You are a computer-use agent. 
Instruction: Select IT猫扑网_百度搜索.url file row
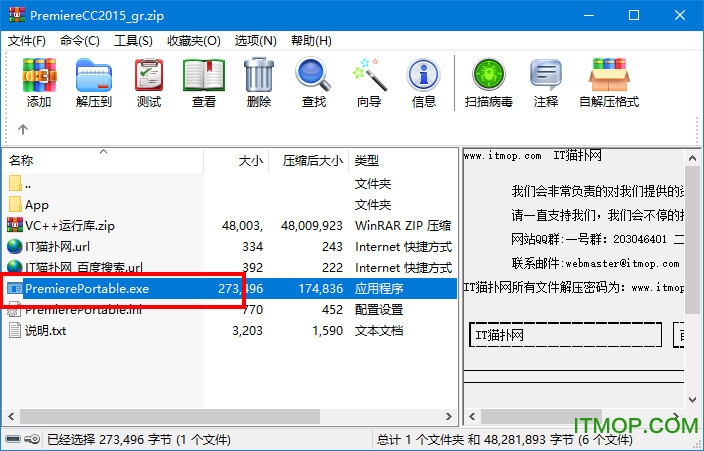[229, 267]
